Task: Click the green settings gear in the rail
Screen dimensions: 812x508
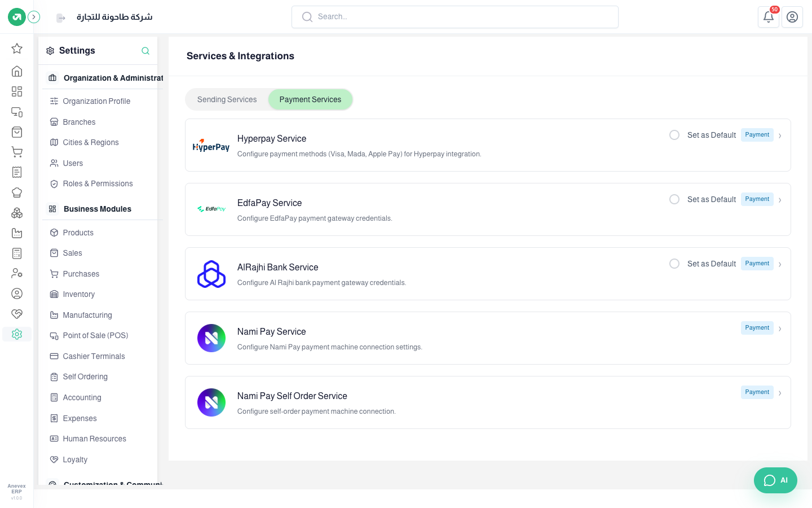Action: 17,334
